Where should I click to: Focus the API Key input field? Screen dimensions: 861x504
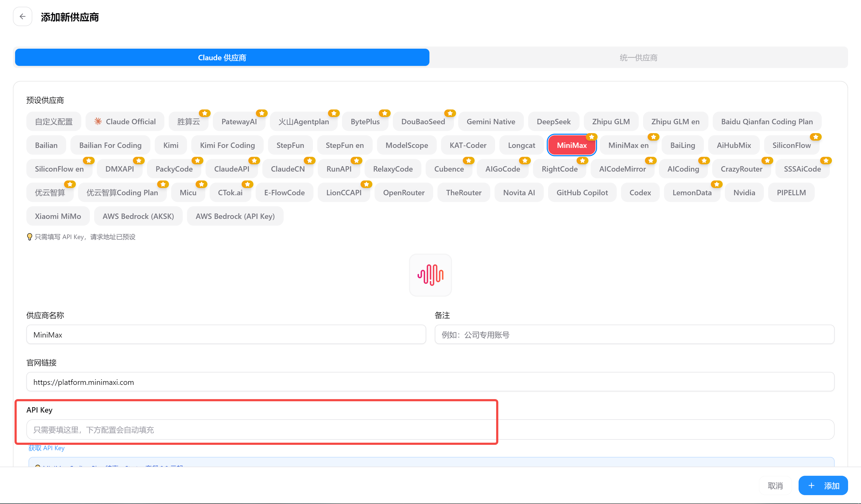click(x=430, y=430)
